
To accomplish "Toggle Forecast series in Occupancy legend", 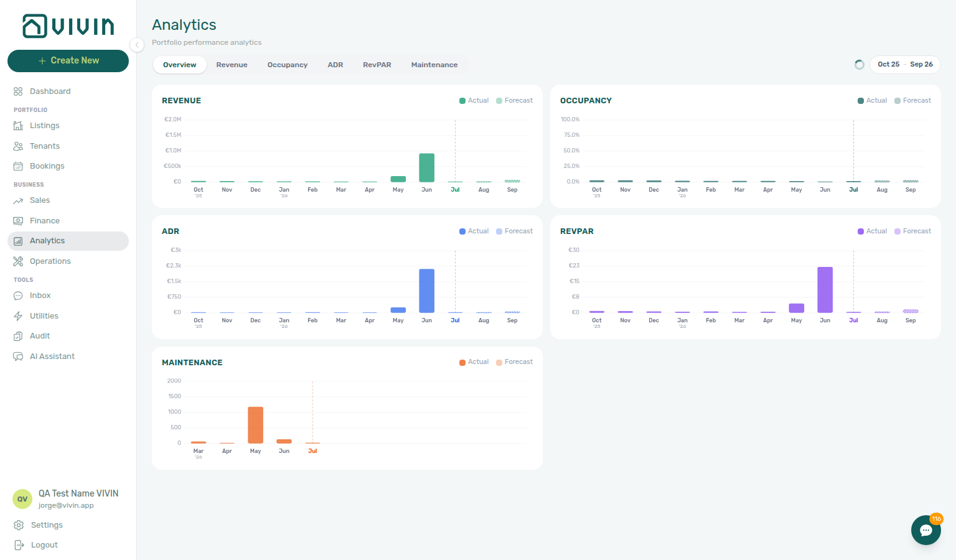I will (913, 101).
